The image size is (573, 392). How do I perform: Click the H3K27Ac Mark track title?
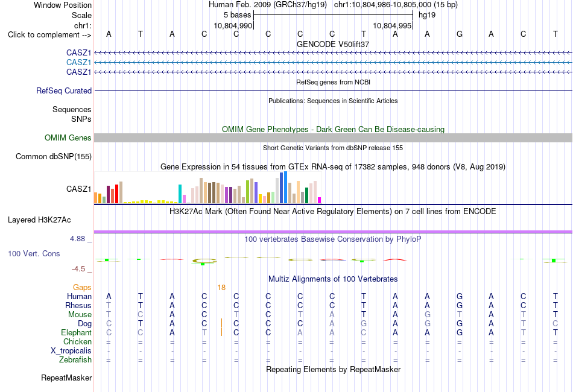(333, 212)
